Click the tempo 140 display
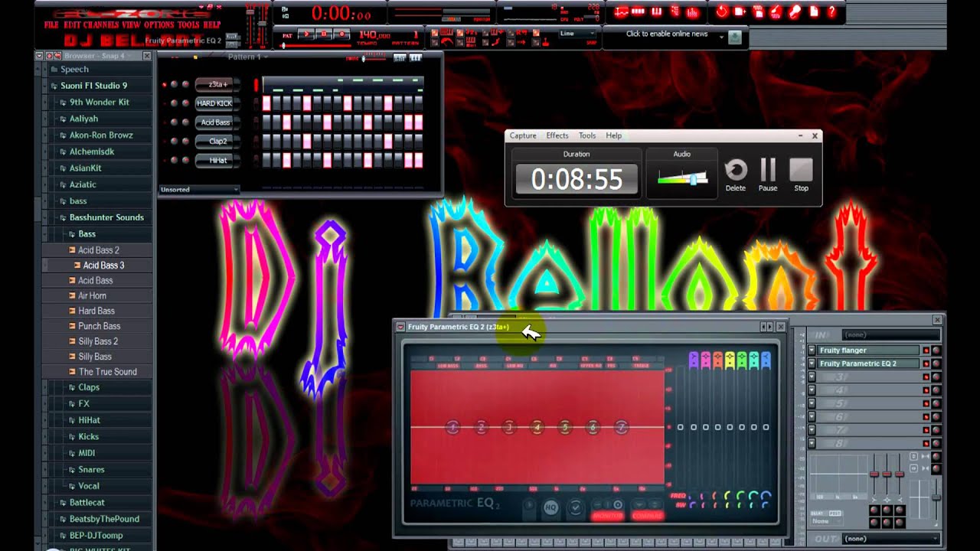 point(374,35)
